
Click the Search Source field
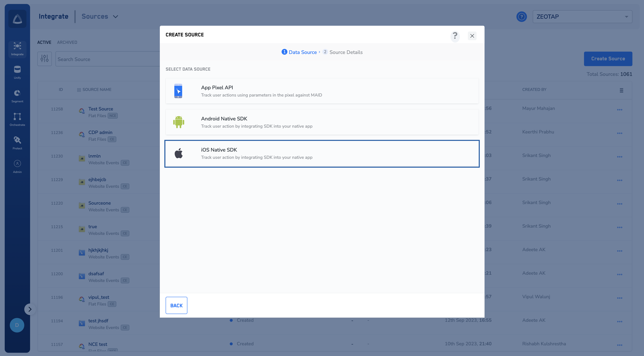(107, 59)
